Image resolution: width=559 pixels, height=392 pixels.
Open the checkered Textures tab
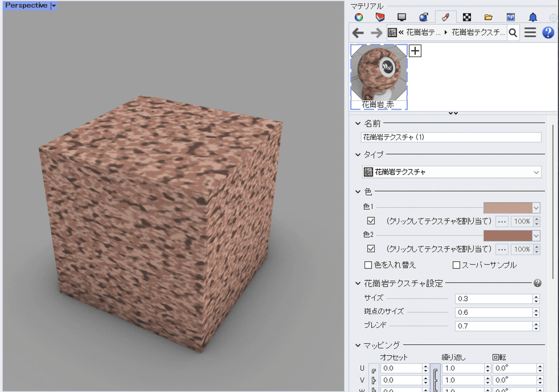467,17
